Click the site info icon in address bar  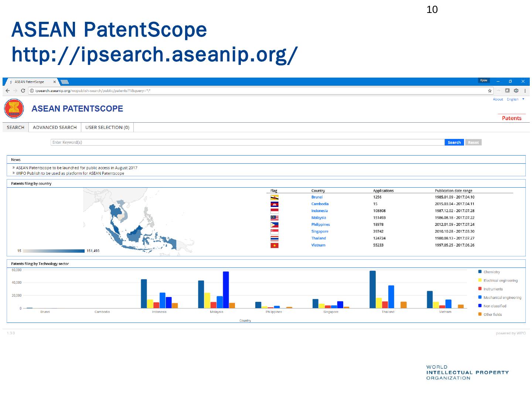click(32, 91)
